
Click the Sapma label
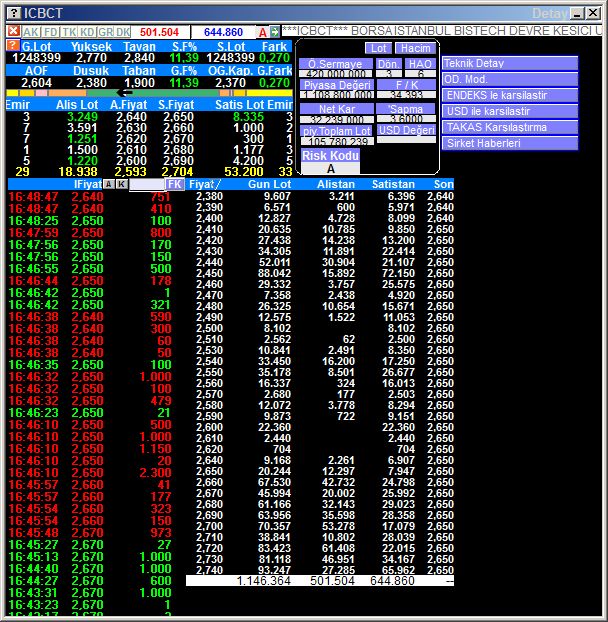(x=406, y=109)
